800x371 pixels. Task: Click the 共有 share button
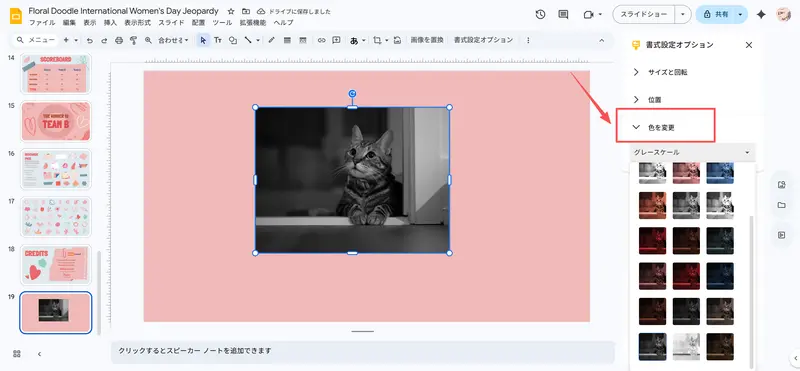(715, 14)
